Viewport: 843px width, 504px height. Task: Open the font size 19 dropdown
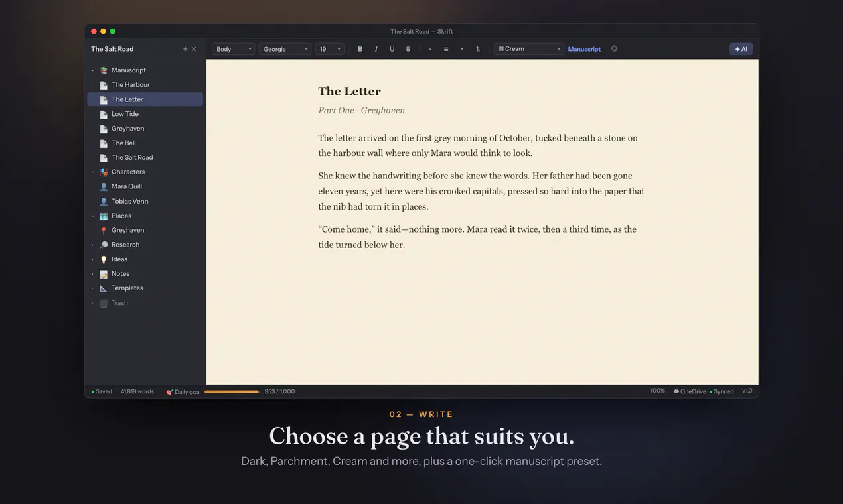click(330, 49)
